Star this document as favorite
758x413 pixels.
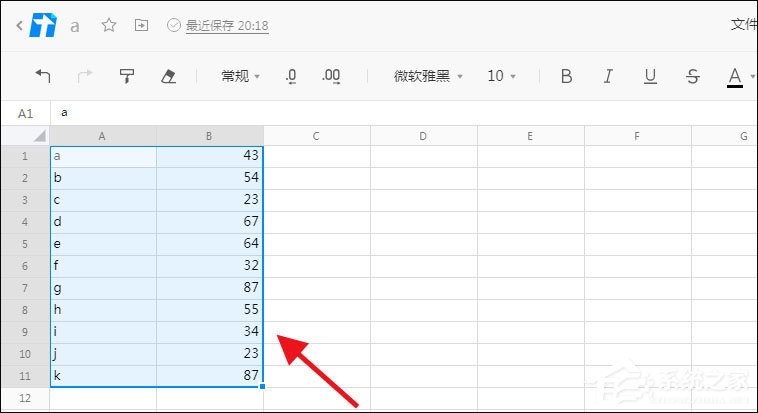109,25
